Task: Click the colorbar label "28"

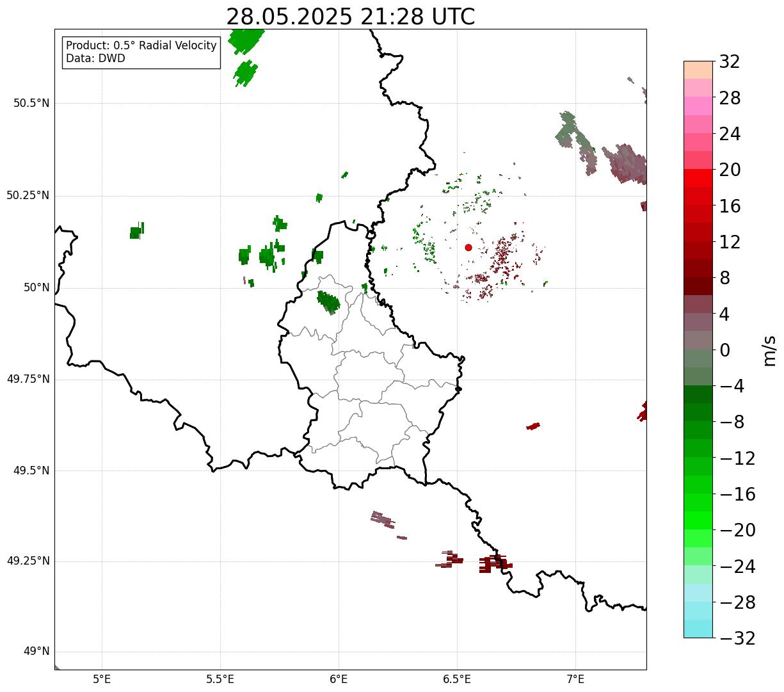Action: coord(730,99)
